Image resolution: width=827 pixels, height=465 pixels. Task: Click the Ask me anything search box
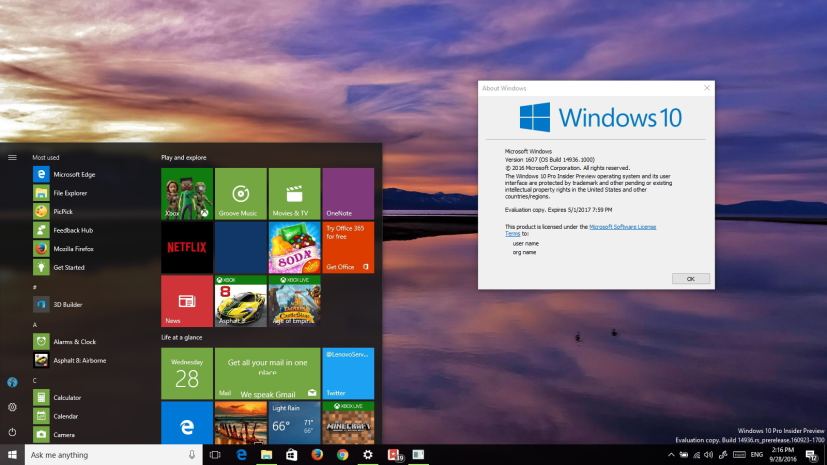tap(113, 454)
